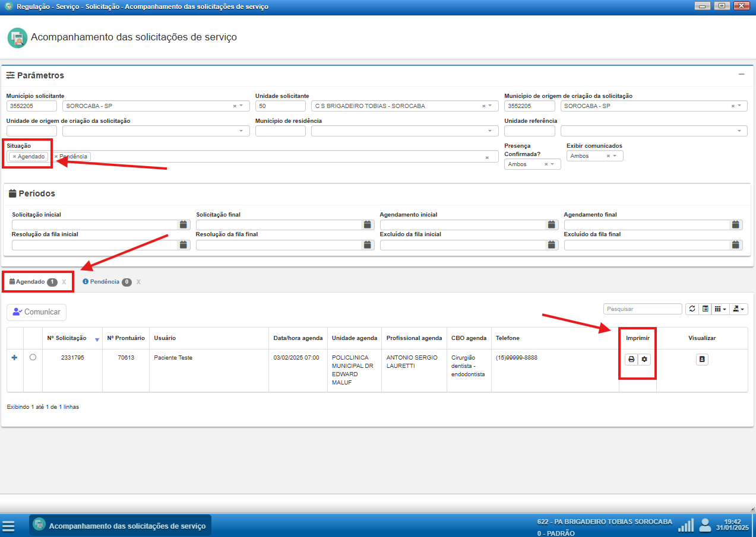Select the radio button for solicitation 2331795
This screenshot has width=756, height=537.
[33, 357]
